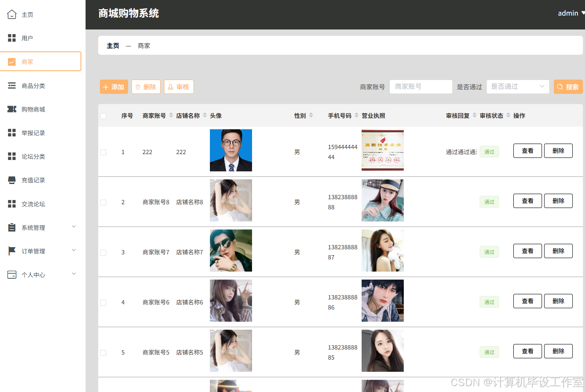The width and height of the screenshot is (585, 392).
Task: Click the grid icon beside 论坛分类
Action: click(12, 156)
